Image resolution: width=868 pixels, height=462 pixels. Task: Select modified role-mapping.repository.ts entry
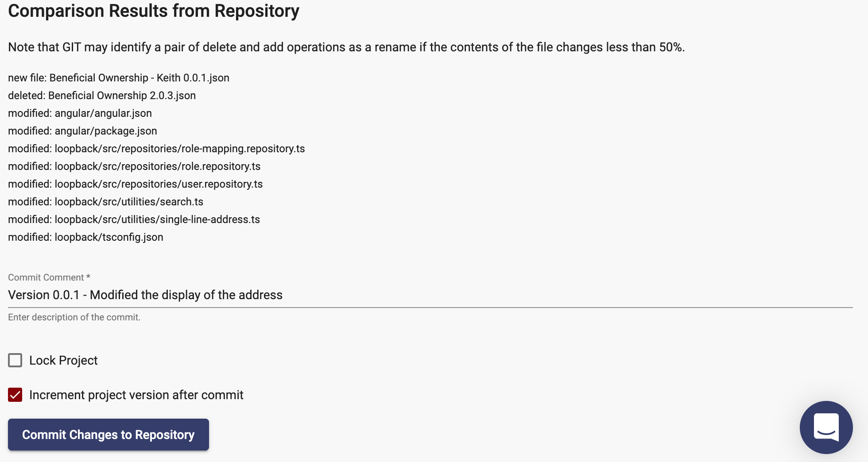pos(156,149)
